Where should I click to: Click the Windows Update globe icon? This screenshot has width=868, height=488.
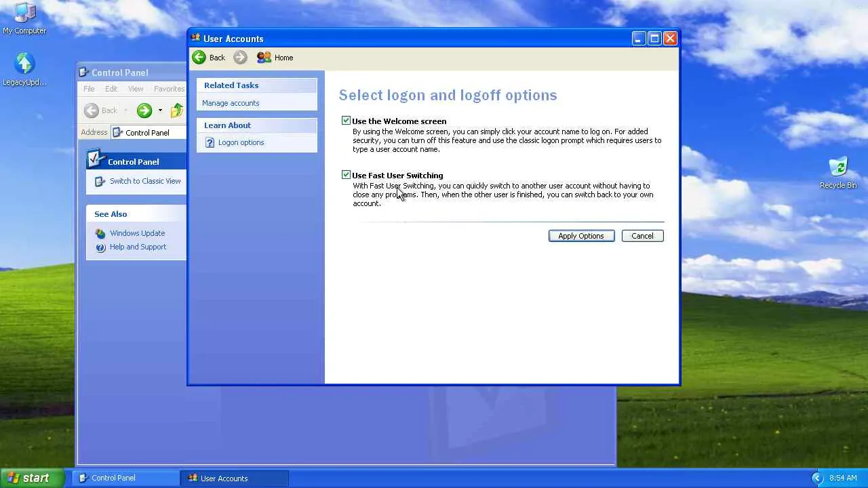(100, 233)
